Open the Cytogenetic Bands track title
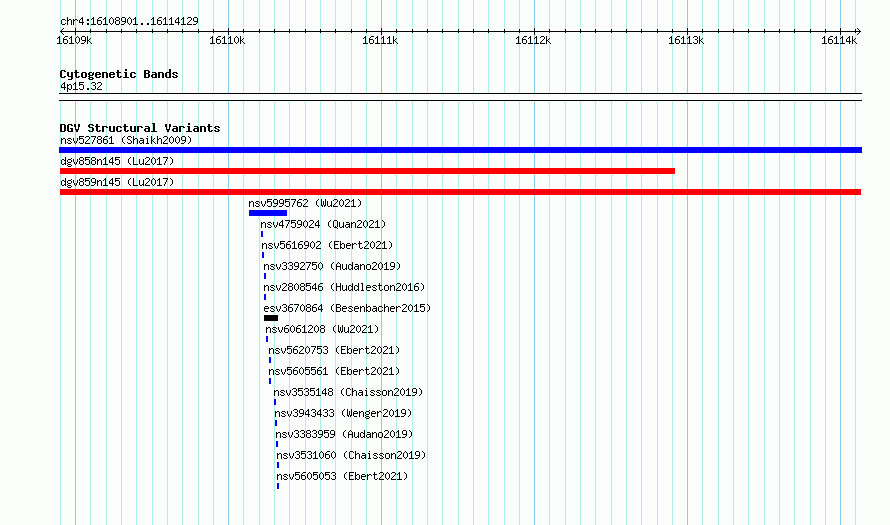The height and width of the screenshot is (525, 890). [x=119, y=74]
